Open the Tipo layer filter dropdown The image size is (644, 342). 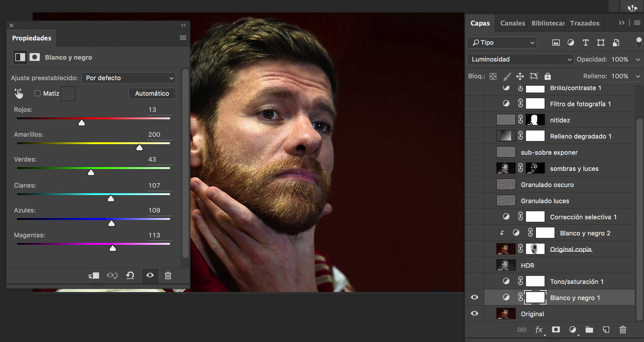(x=502, y=43)
